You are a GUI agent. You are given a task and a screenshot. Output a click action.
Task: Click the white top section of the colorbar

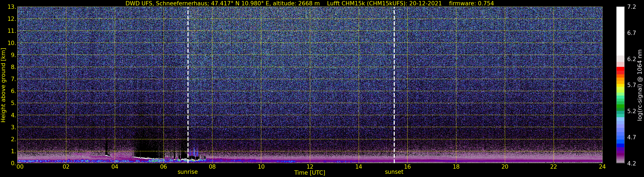[620, 31]
